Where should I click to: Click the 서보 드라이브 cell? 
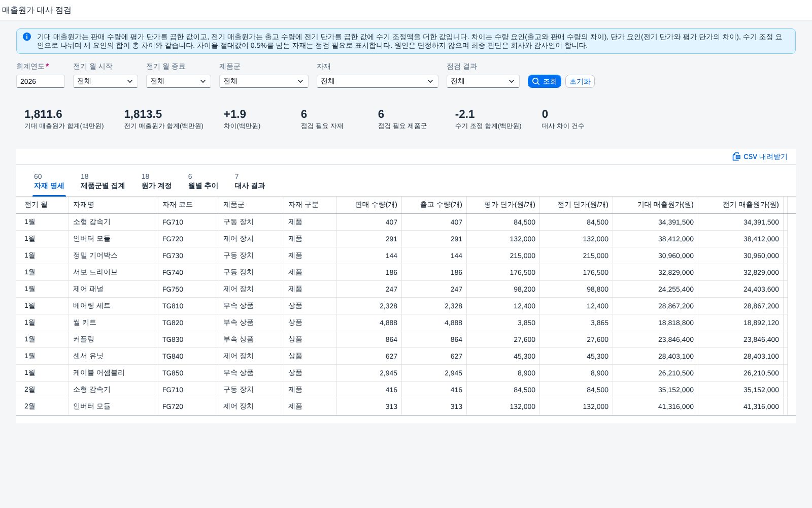114,272
